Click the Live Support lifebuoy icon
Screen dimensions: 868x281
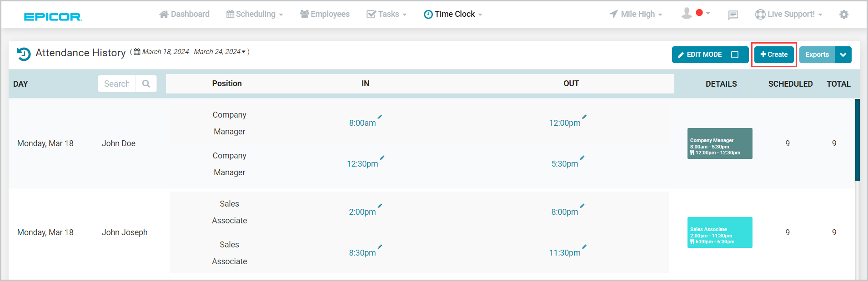(x=760, y=15)
